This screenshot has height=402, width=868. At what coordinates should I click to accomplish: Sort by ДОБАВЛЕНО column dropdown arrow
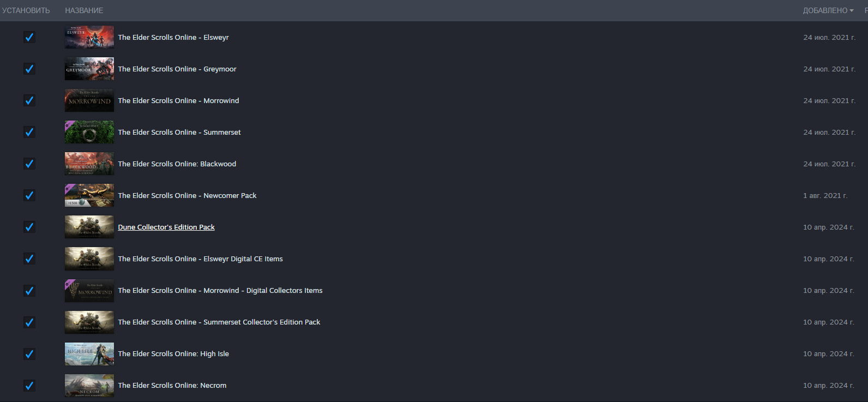pyautogui.click(x=852, y=10)
